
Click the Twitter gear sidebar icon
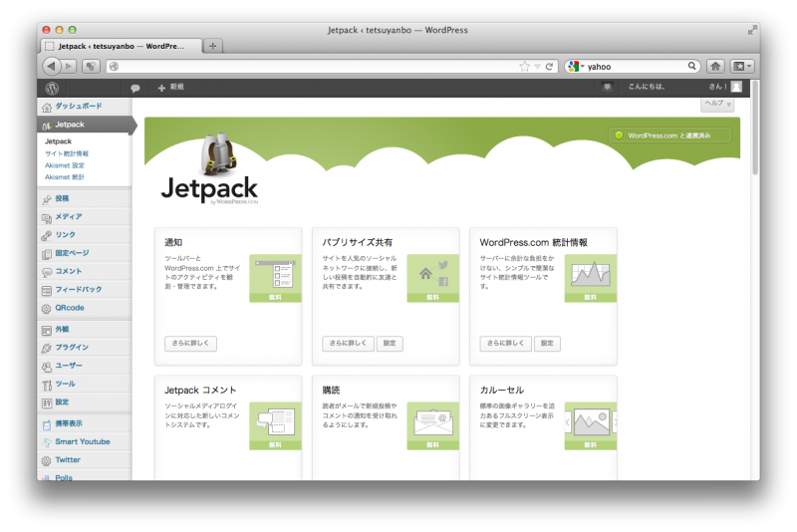(47, 461)
